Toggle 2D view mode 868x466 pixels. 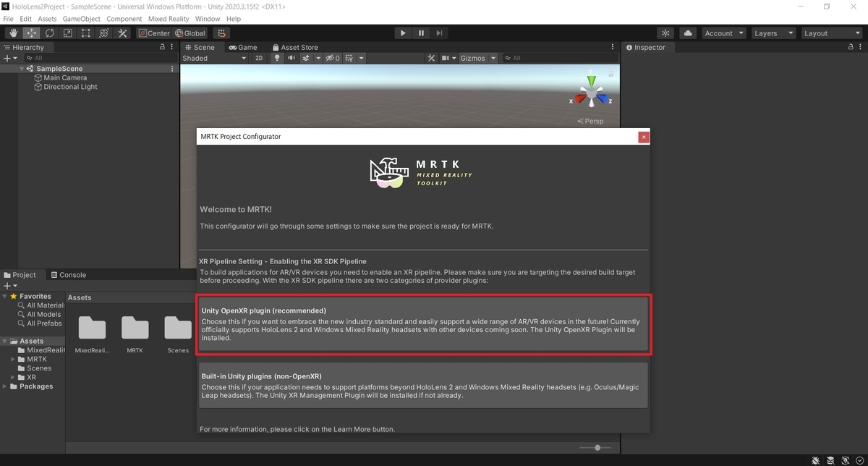[x=259, y=58]
